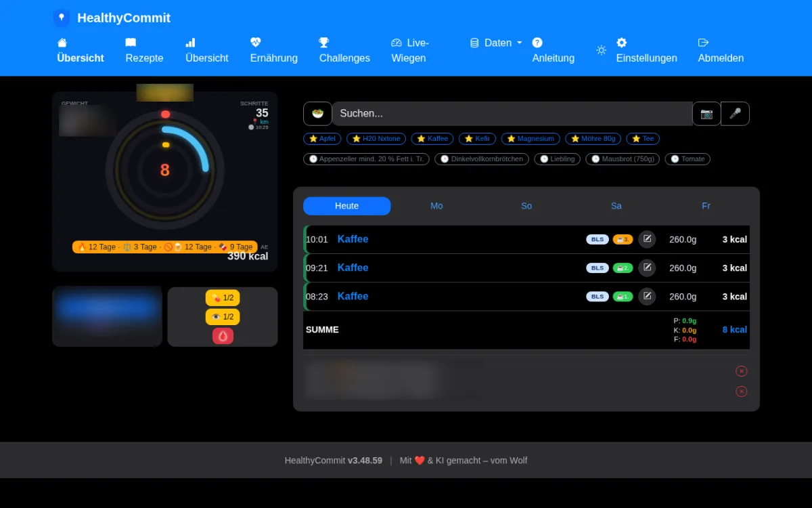Switch to the Mo day tab
This screenshot has height=508, width=812.
[436, 206]
